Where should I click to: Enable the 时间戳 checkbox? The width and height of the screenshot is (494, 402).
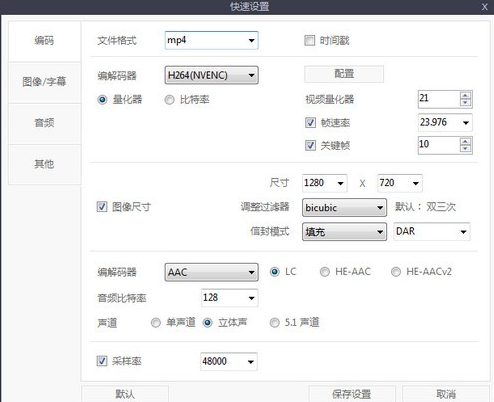pyautogui.click(x=309, y=41)
